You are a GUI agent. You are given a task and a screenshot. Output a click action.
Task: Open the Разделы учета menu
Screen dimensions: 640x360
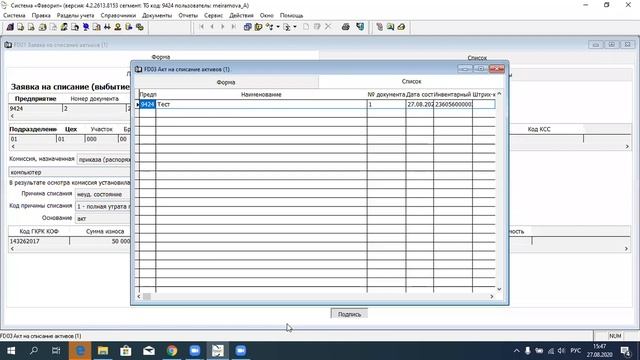76,16
